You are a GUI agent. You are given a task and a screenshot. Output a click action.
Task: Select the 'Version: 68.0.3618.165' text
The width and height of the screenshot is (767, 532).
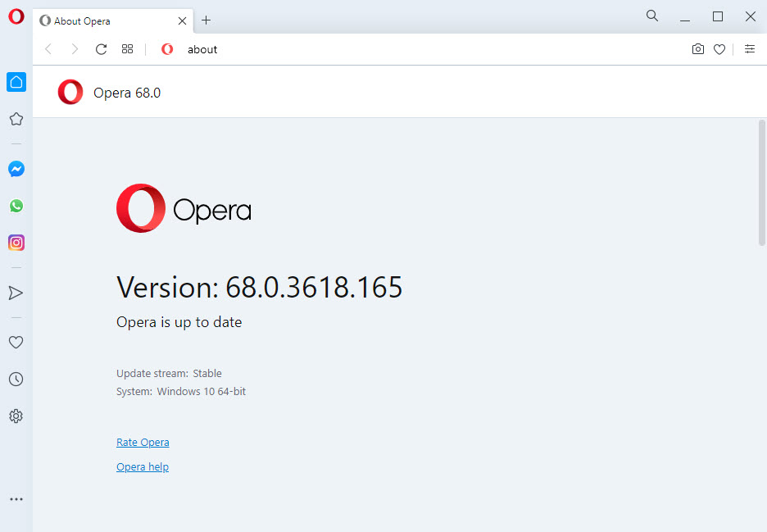(x=259, y=287)
